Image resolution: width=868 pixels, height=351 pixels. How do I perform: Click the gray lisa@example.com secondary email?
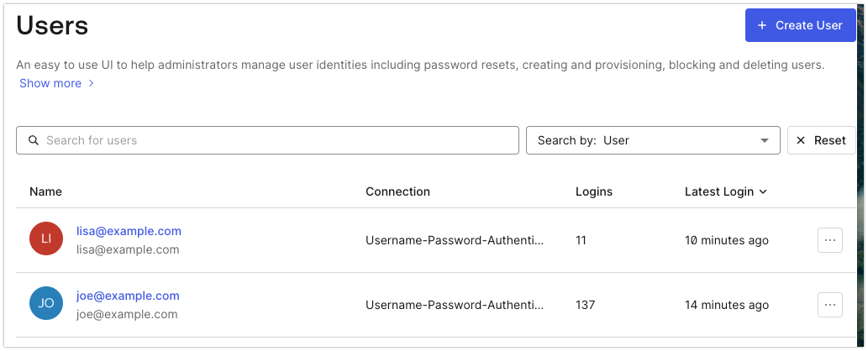click(128, 249)
